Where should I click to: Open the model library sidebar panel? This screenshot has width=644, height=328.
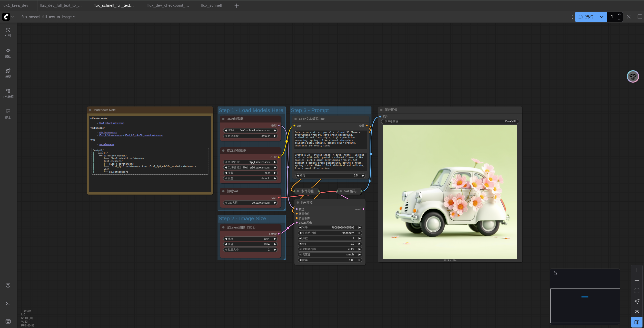(8, 73)
